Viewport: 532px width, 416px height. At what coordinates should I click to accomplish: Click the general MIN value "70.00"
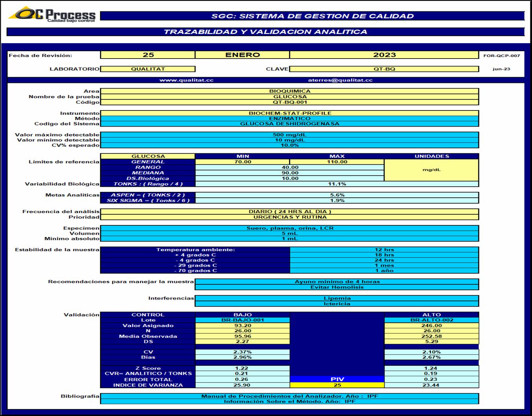coord(242,162)
